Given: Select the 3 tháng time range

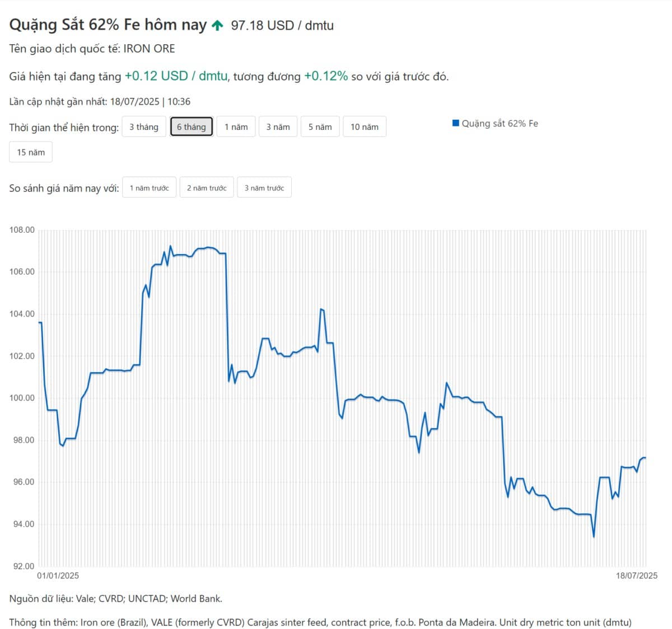Looking at the screenshot, I should click(144, 127).
